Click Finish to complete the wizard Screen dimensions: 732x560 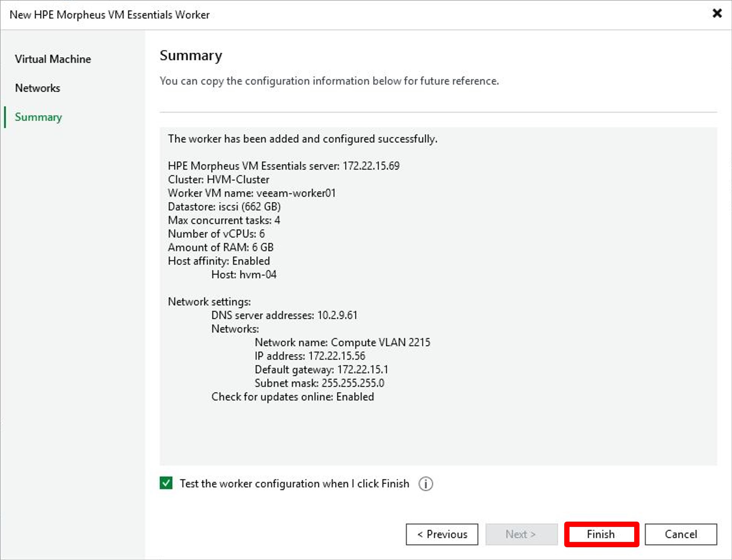(601, 534)
